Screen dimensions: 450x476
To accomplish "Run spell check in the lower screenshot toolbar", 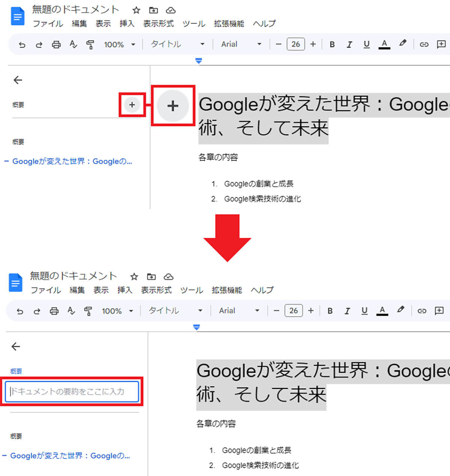I will 71,311.
